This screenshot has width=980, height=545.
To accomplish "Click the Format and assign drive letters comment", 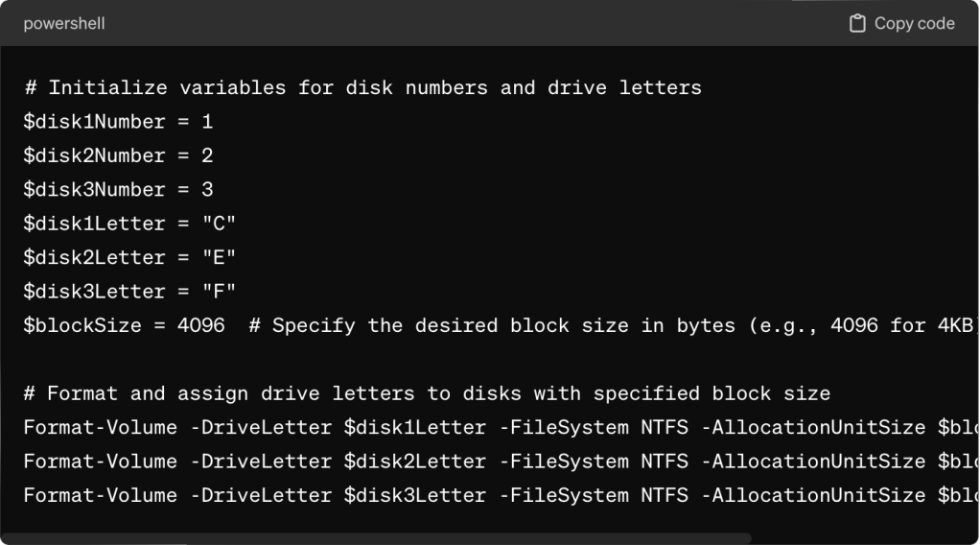I will [x=427, y=393].
